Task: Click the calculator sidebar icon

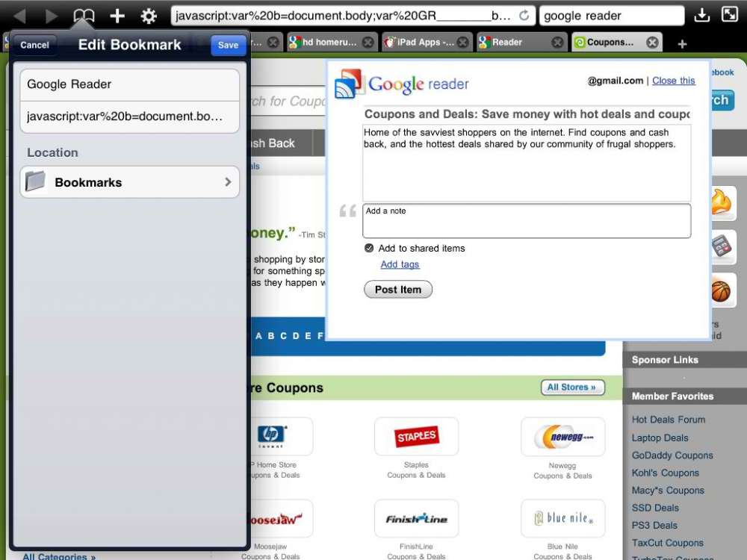Action: (722, 246)
